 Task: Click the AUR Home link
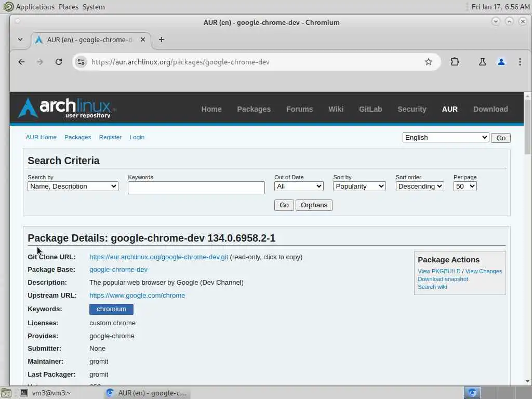tap(41, 137)
